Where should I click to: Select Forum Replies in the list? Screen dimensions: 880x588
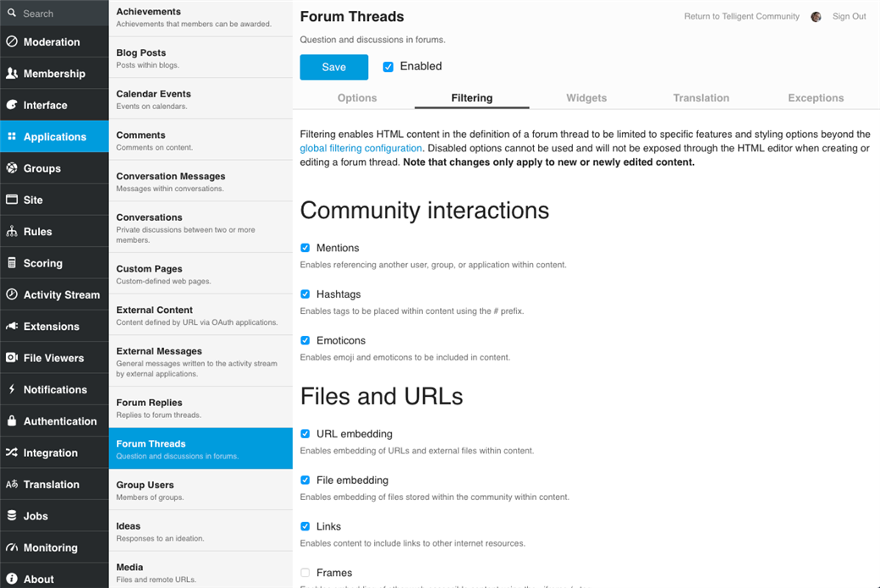coord(201,408)
